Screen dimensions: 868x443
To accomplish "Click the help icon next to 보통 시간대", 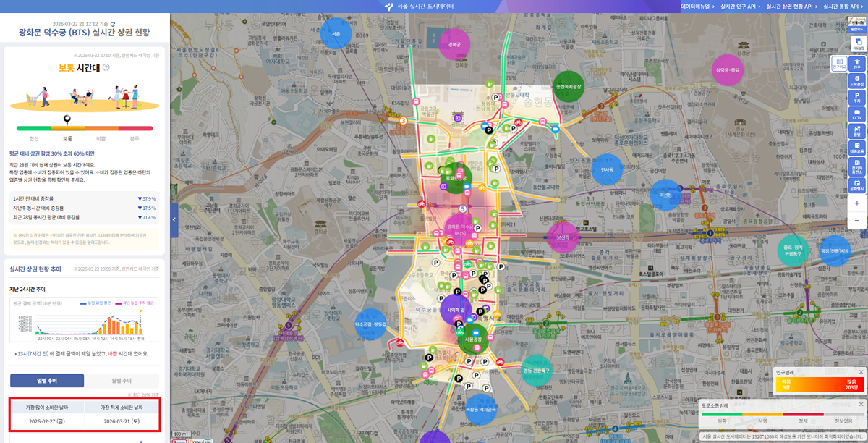I will (106, 67).
